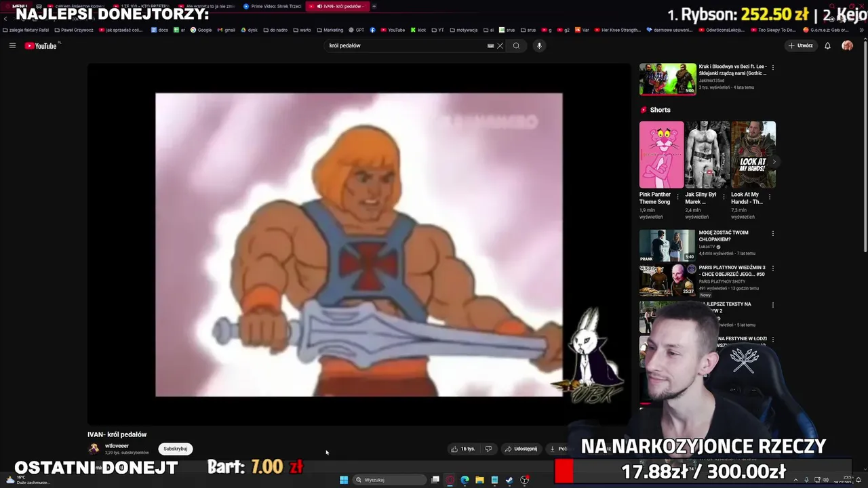Open the Look At My Hands short

tap(753, 155)
